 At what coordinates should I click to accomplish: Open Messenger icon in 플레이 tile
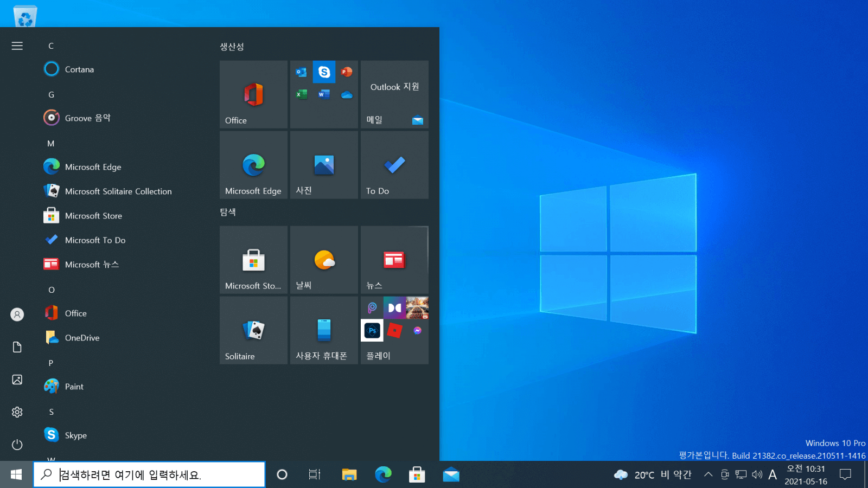417,330
